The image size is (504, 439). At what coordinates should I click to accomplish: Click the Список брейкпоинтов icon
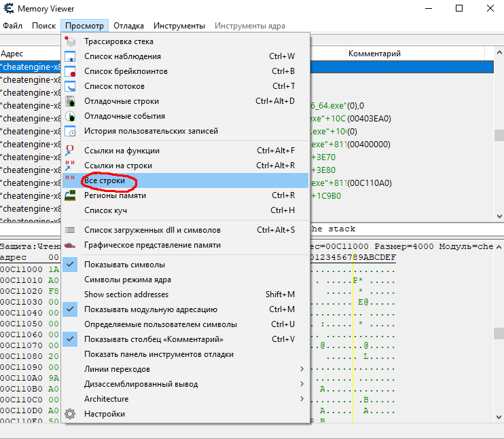70,72
